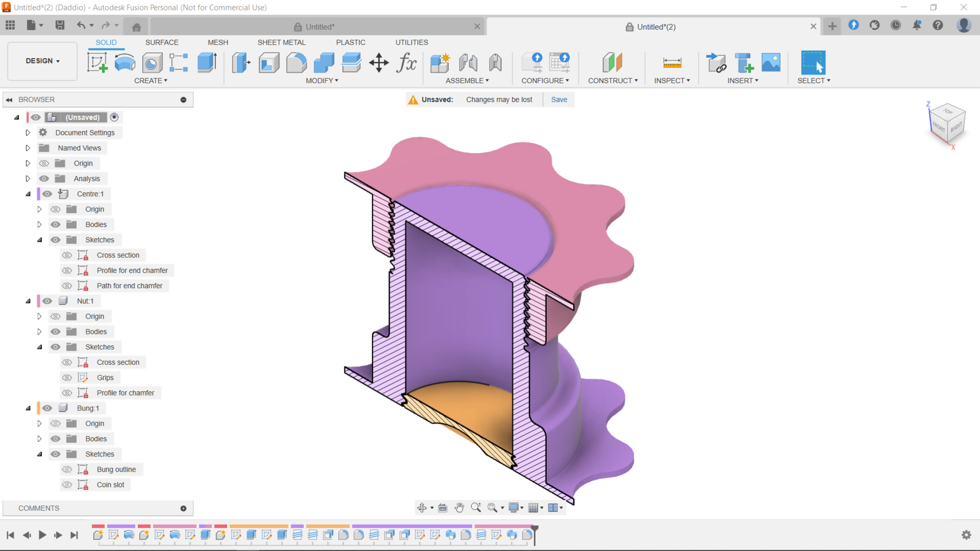
Task: Open the CONFIGURE menu label
Action: tap(545, 80)
